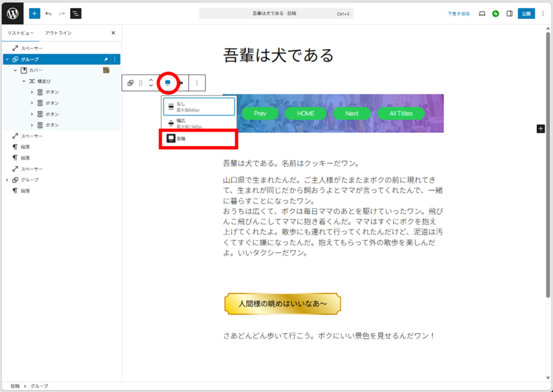Image resolution: width=553 pixels, height=392 pixels.
Task: Collapse the カバー block in list view
Action: coord(15,71)
